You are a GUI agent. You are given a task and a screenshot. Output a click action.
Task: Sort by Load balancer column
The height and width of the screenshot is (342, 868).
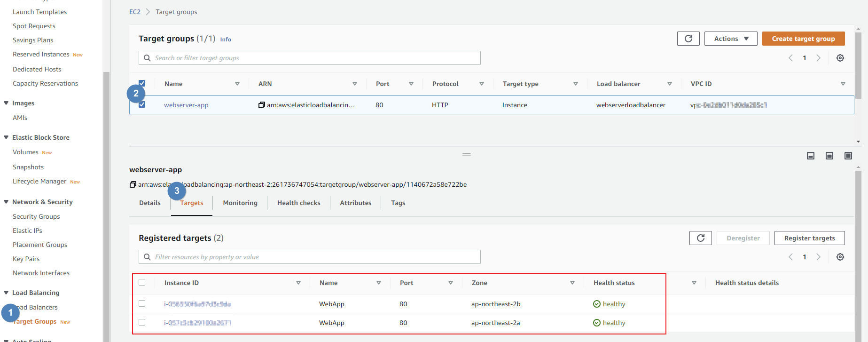[670, 84]
